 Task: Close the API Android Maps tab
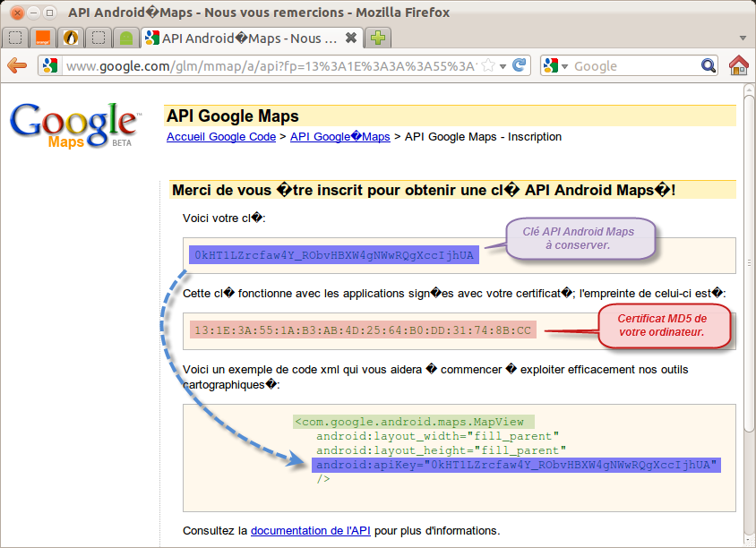pos(351,38)
